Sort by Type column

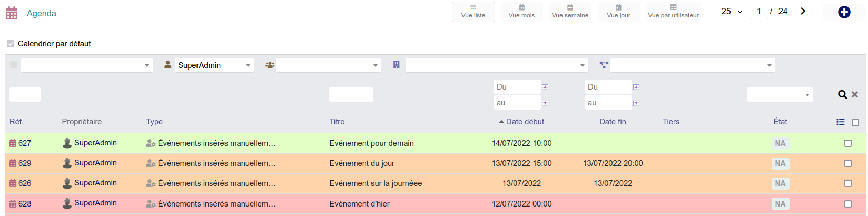(x=154, y=122)
